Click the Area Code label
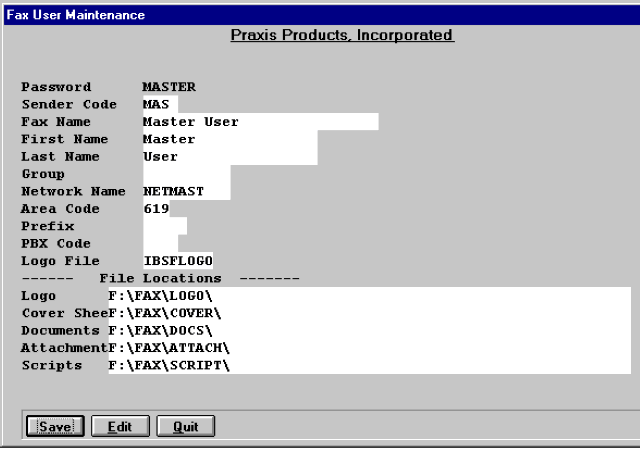640x449 pixels. pyautogui.click(x=60, y=209)
